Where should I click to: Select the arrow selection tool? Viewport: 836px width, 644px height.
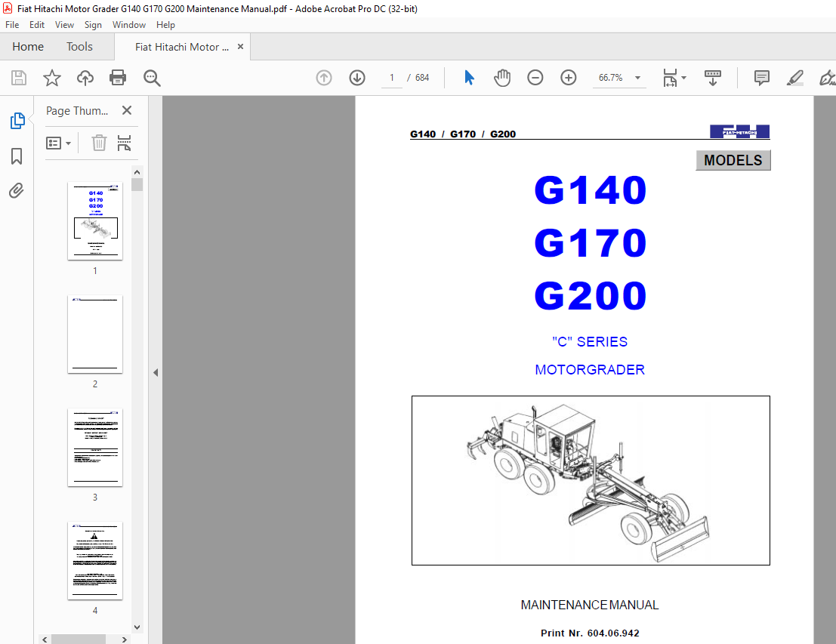click(x=469, y=78)
